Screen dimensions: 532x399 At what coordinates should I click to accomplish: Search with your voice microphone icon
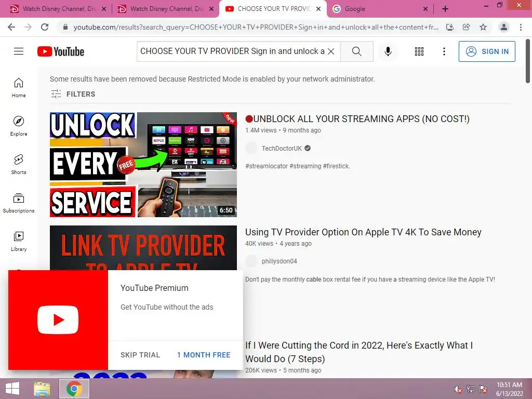pos(388,51)
